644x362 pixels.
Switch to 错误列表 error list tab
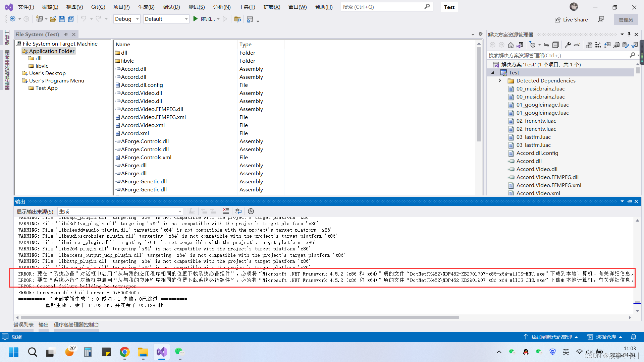point(23,324)
